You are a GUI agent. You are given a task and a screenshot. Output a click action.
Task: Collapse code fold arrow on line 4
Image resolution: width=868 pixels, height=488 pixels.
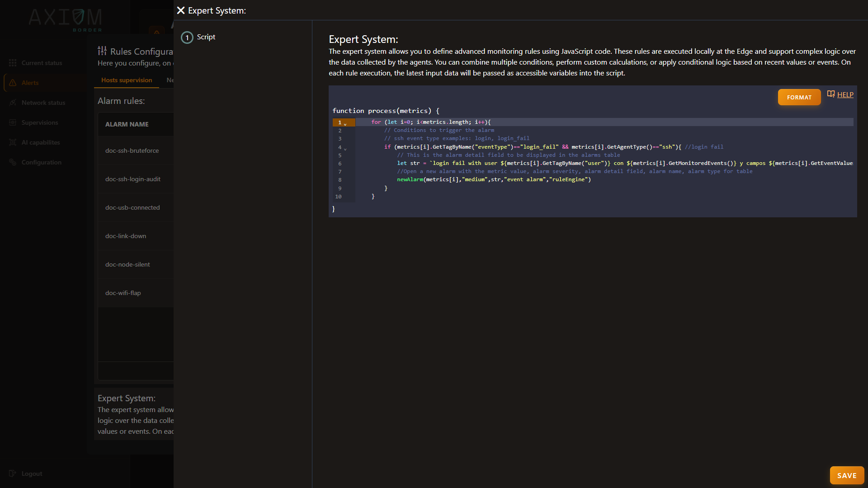tap(345, 148)
